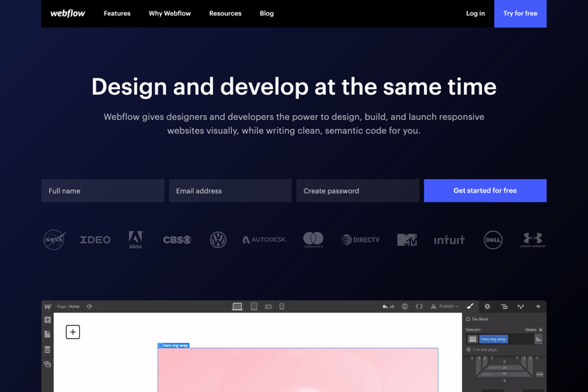The height and width of the screenshot is (392, 588).
Task: Switch to desktop breakpoint view
Action: [237, 306]
